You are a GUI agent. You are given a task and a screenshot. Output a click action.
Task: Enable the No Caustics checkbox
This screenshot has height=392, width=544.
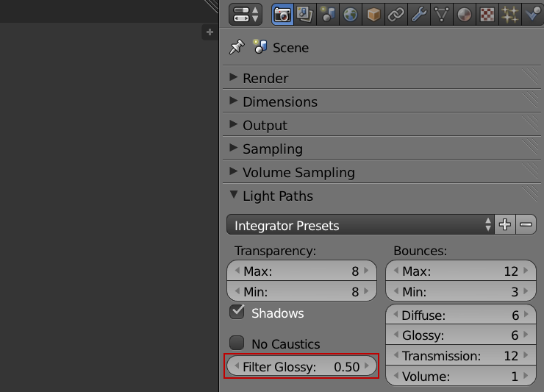tap(237, 343)
